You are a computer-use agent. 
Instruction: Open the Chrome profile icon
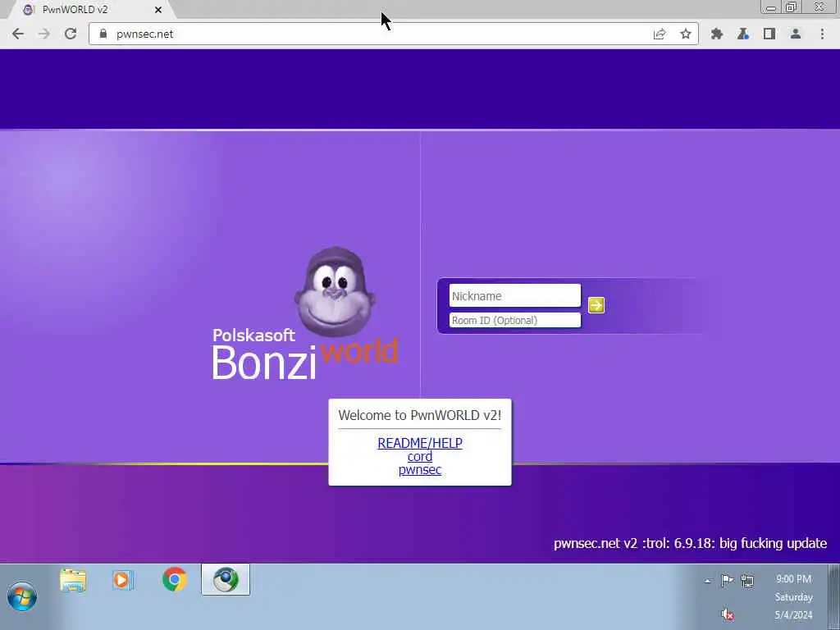tap(796, 34)
